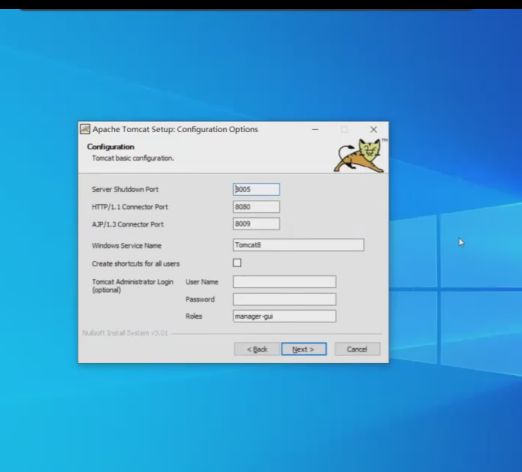The height and width of the screenshot is (472, 522).
Task: Go to the previous step with Back
Action: [257, 349]
